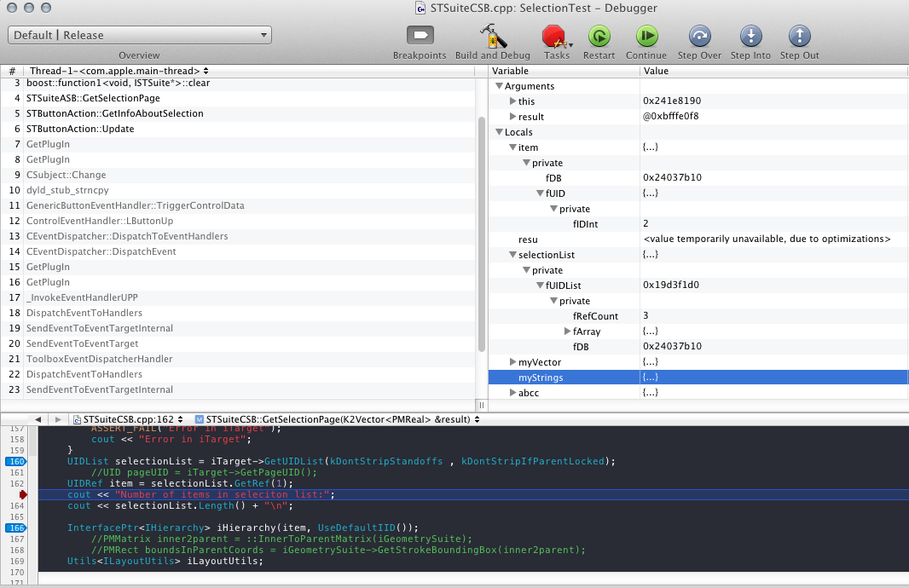Click the C++ file icon in the title bar
Screen dimensions: 909x588
pos(421,9)
